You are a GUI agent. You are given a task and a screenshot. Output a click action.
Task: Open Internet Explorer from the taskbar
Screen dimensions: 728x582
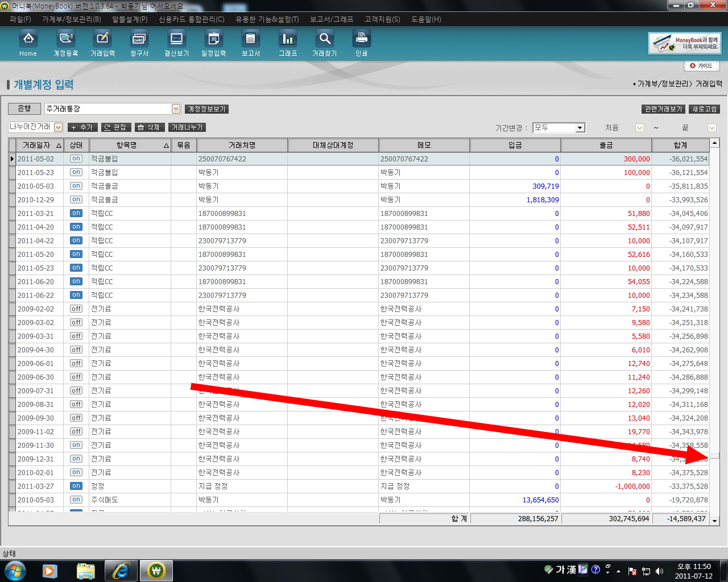[121, 571]
